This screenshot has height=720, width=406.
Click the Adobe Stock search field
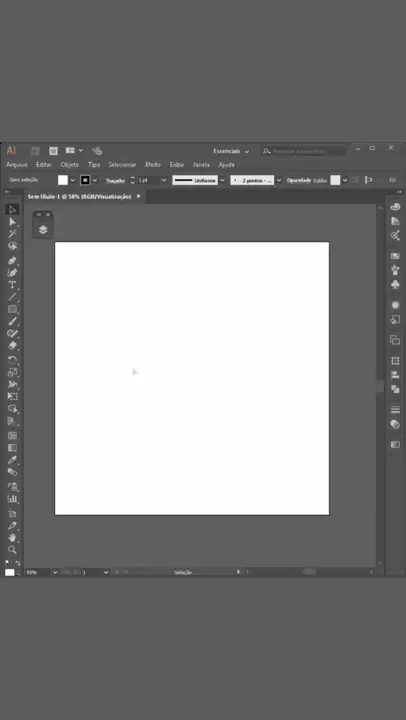tap(304, 151)
